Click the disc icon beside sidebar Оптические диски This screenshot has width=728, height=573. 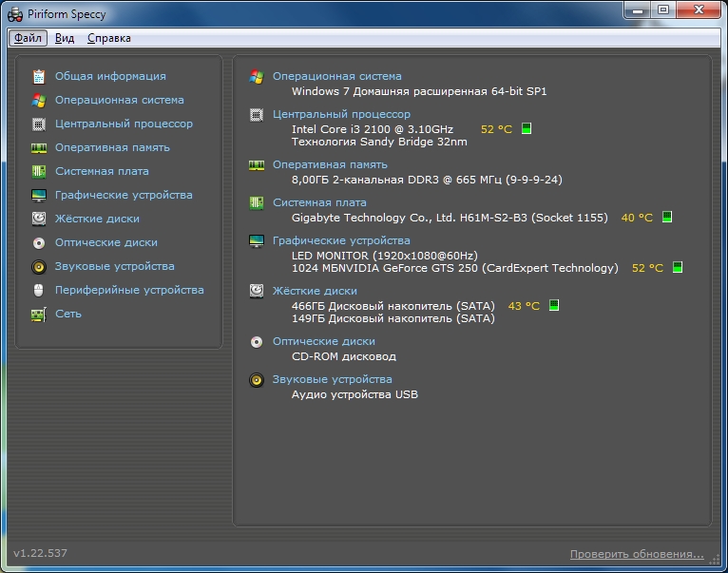(x=39, y=243)
